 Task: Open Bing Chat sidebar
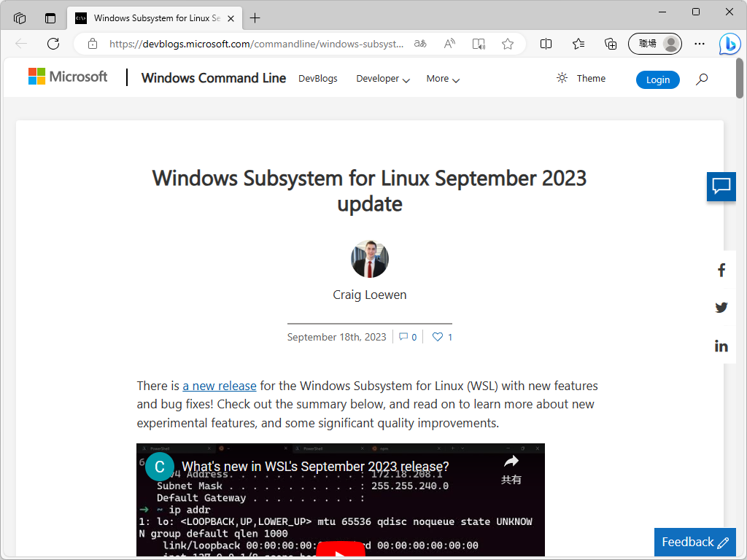[x=729, y=44]
